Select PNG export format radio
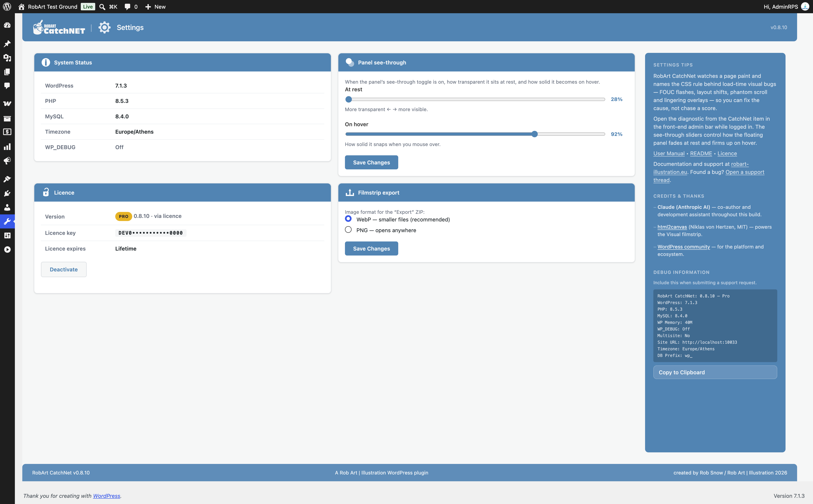 tap(348, 230)
